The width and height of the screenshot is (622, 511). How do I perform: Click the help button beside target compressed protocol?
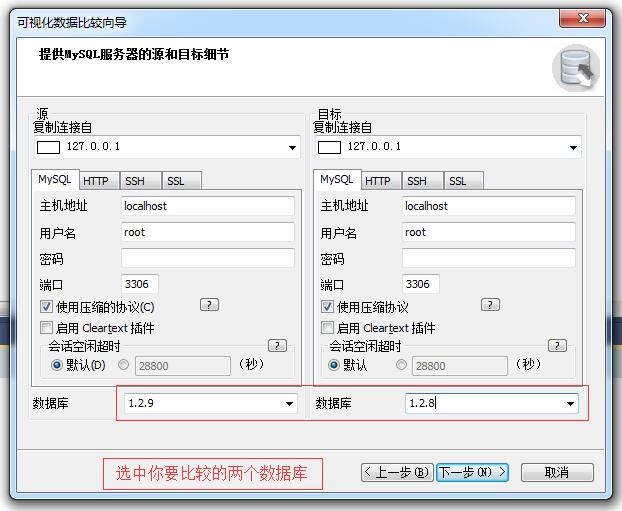(490, 305)
